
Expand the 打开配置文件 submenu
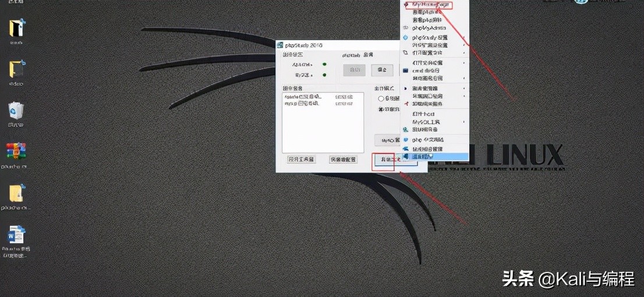pos(434,52)
